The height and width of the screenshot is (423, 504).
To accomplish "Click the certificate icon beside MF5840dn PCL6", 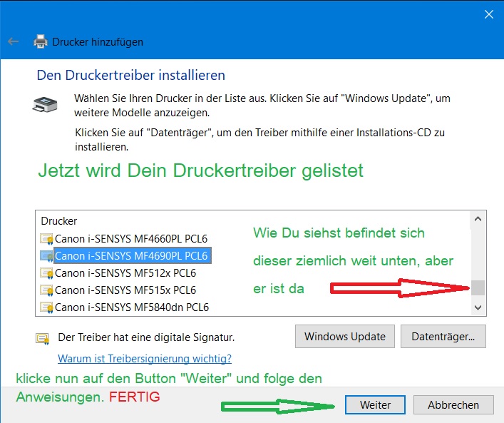I will coord(46,307).
